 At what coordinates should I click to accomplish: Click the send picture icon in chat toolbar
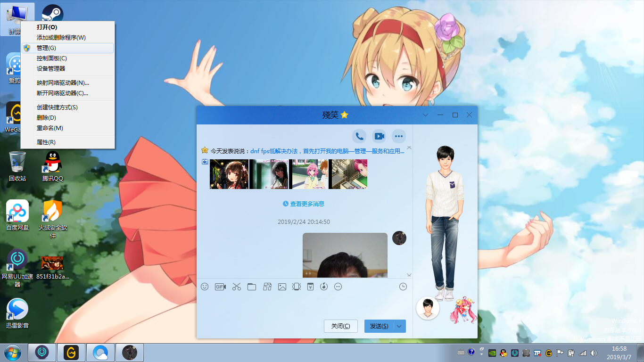(x=282, y=287)
